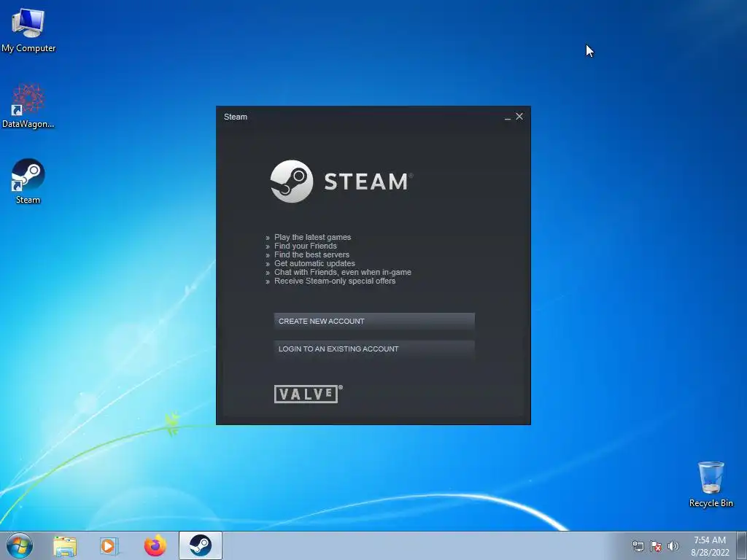
Task: Open the network status tray icon
Action: coord(638,546)
